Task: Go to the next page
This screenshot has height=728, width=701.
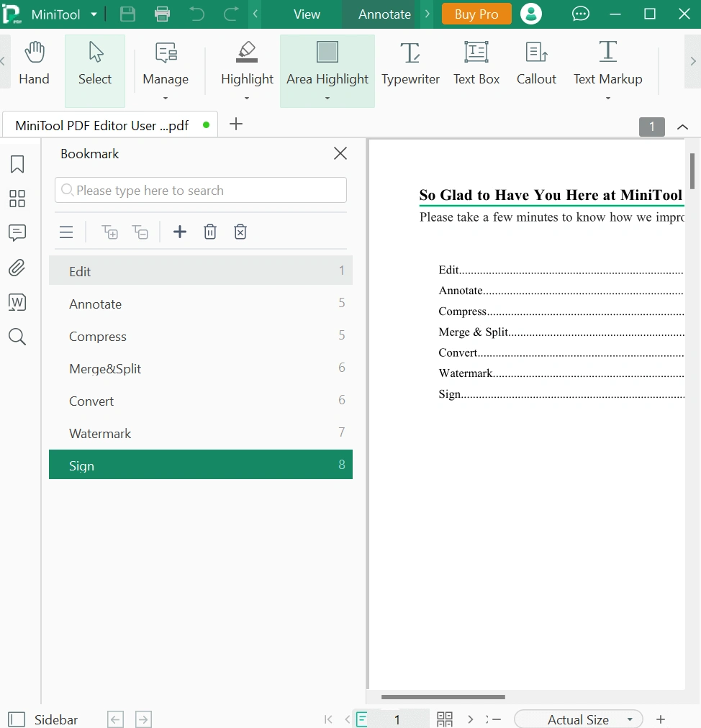Action: tap(470, 719)
